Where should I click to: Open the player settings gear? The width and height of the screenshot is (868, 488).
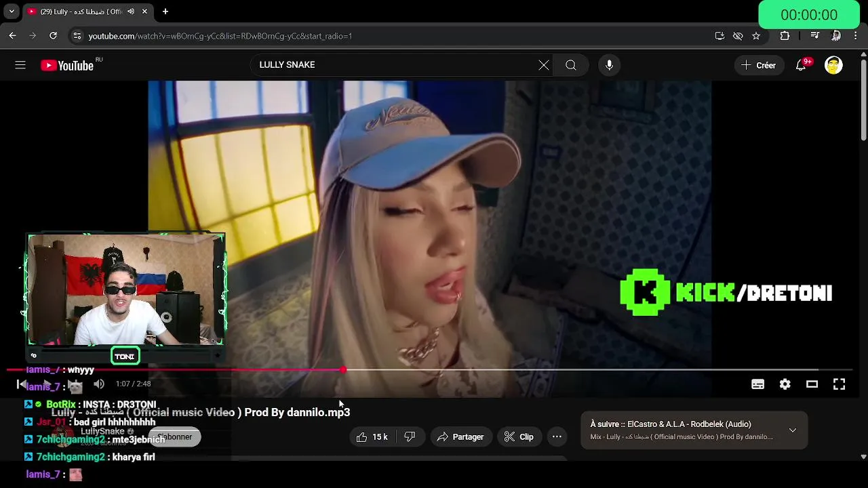[x=785, y=384]
